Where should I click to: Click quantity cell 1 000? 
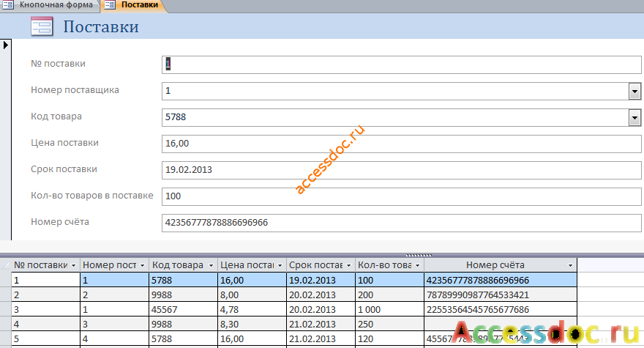point(390,309)
